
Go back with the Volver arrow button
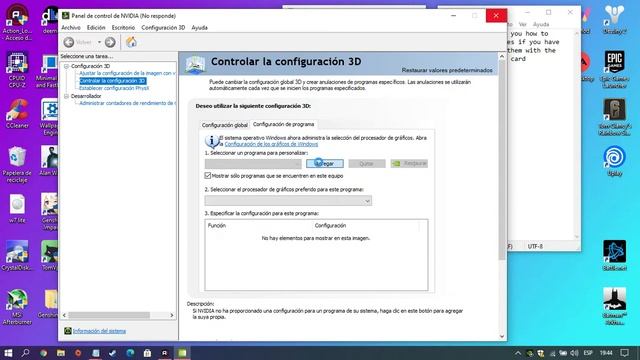(69, 42)
